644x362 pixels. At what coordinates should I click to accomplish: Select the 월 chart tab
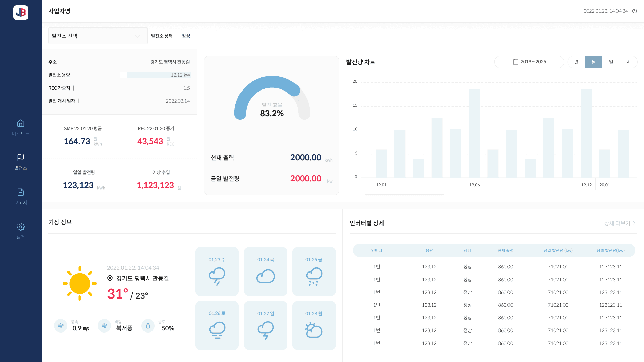[594, 62]
